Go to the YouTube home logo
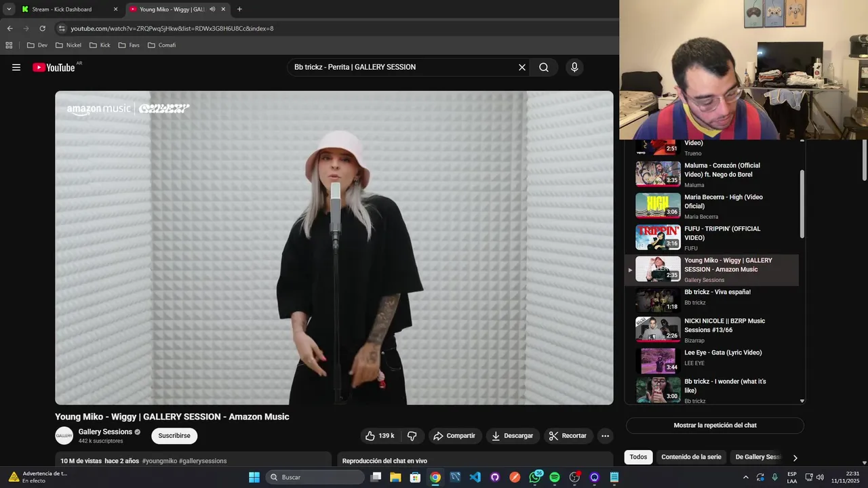The width and height of the screenshot is (868, 488). click(54, 67)
